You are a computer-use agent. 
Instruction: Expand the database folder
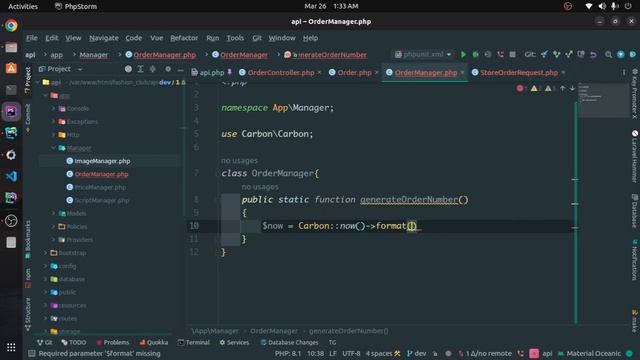click(x=45, y=279)
